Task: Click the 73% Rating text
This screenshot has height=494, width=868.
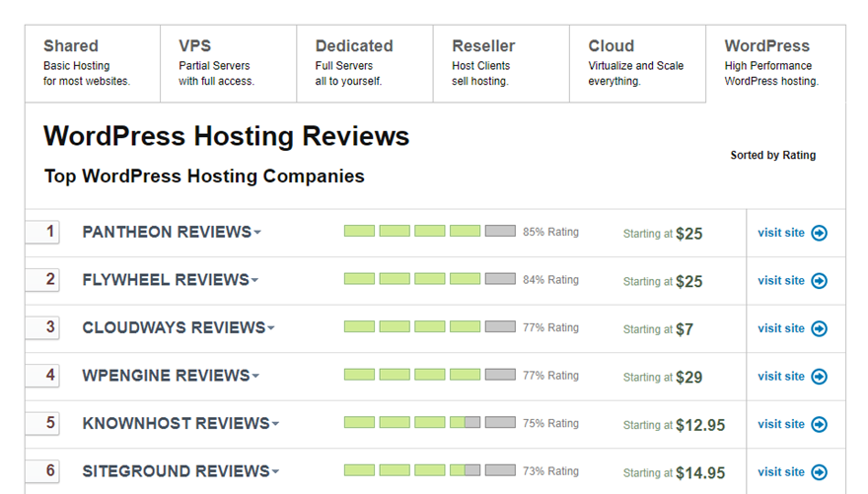Action: (x=550, y=471)
